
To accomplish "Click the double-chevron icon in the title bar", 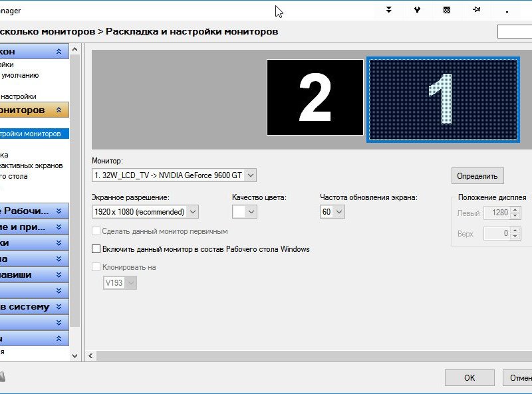I will click(389, 10).
